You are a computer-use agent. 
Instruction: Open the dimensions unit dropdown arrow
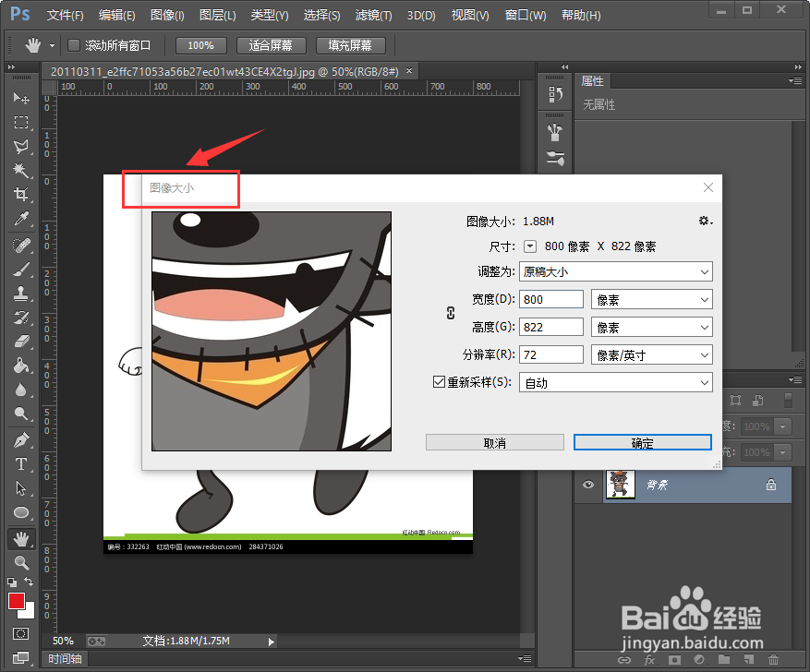pos(530,246)
